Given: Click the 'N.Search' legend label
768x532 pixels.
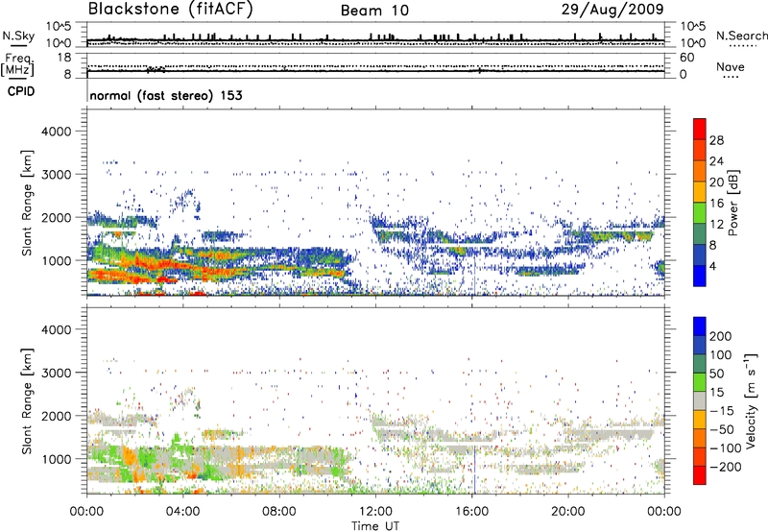Looking at the screenshot, I should [742, 36].
